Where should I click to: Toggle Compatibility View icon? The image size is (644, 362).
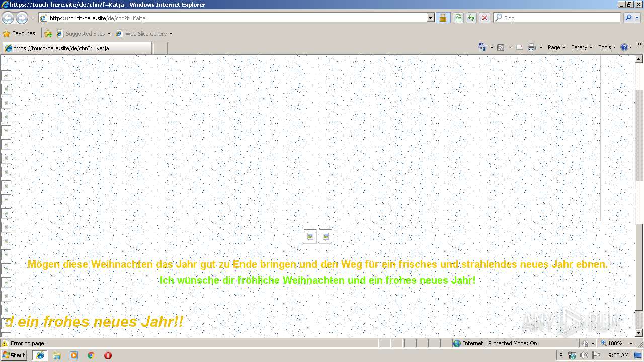(458, 18)
